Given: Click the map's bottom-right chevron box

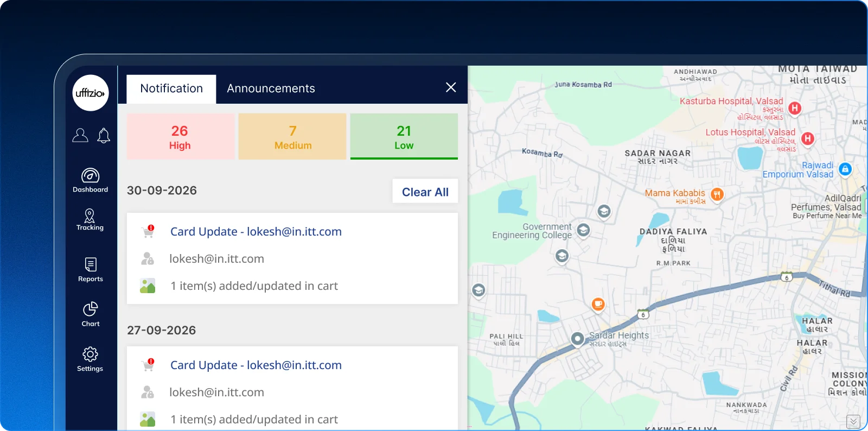Looking at the screenshot, I should 853,421.
